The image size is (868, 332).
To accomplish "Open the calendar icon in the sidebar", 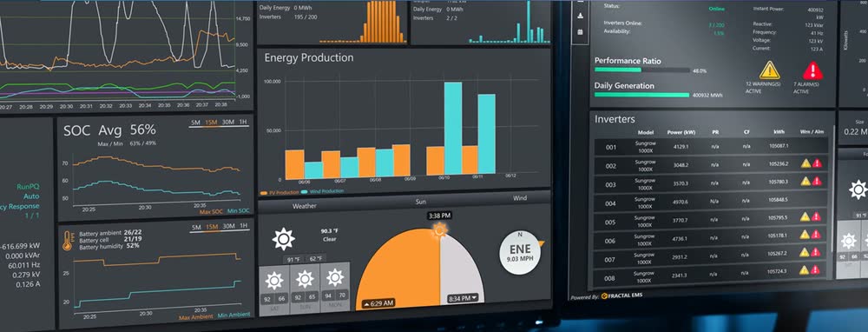I will pyautogui.click(x=580, y=32).
